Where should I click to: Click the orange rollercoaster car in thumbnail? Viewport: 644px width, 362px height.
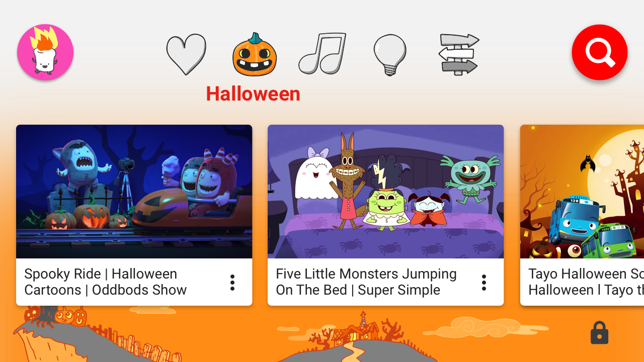[x=191, y=209]
